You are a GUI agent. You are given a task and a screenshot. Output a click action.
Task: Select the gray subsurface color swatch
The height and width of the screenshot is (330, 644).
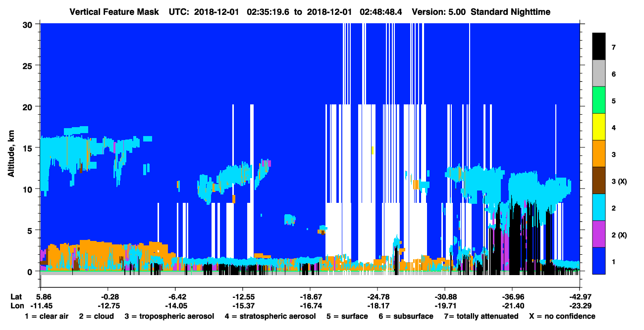[599, 74]
